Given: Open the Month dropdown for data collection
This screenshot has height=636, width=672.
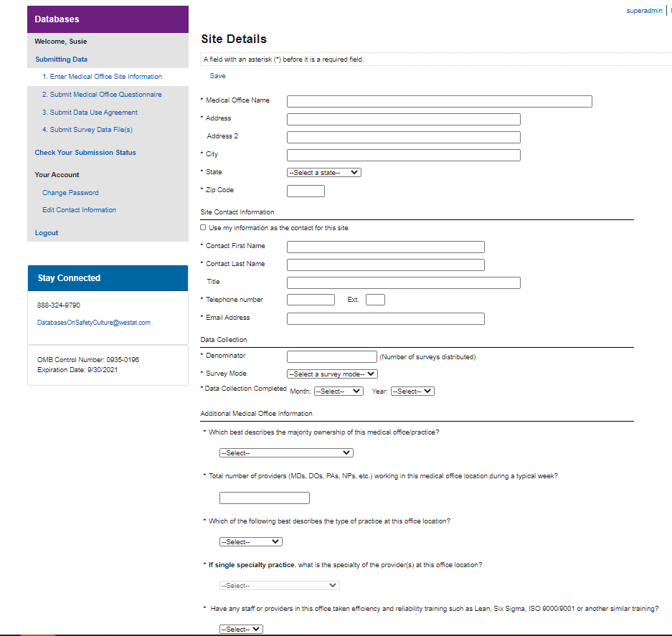Looking at the screenshot, I should pyautogui.click(x=339, y=391).
